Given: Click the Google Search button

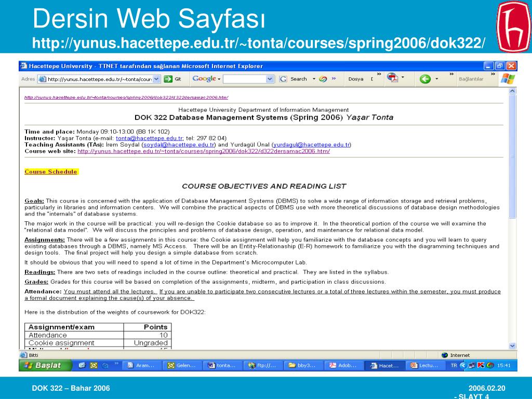Looking at the screenshot, I should pos(293,79).
